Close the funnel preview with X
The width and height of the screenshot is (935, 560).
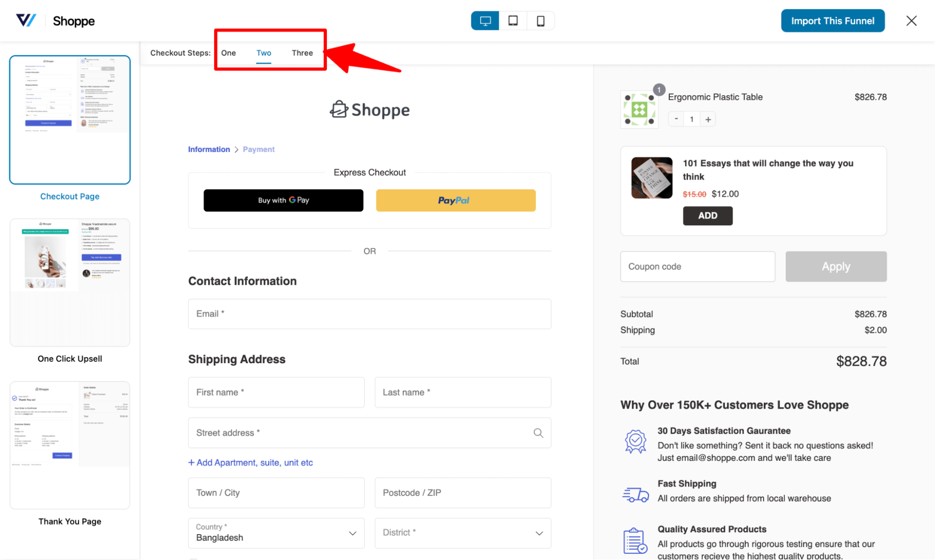coord(911,21)
